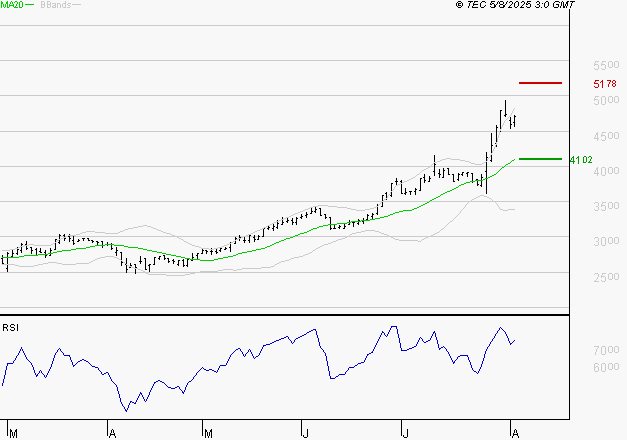Click the lowest dip of the RSI line
This screenshot has width=627, height=440.
point(126,409)
